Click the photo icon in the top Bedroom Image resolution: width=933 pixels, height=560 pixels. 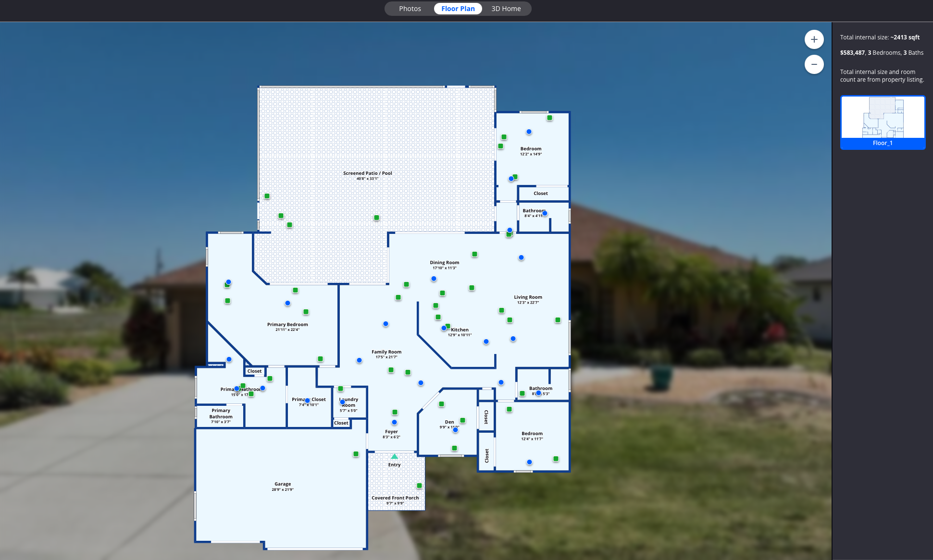[x=549, y=118]
